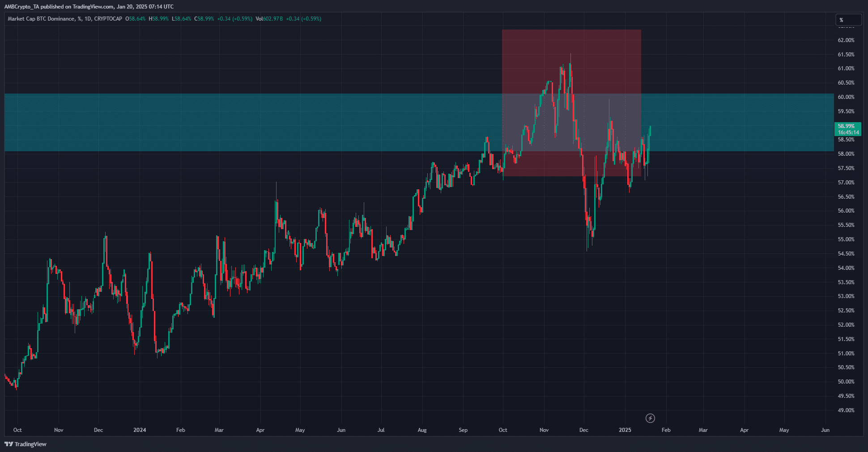Click the 55.50% price axis label
The width and height of the screenshot is (868, 452).
(x=846, y=225)
